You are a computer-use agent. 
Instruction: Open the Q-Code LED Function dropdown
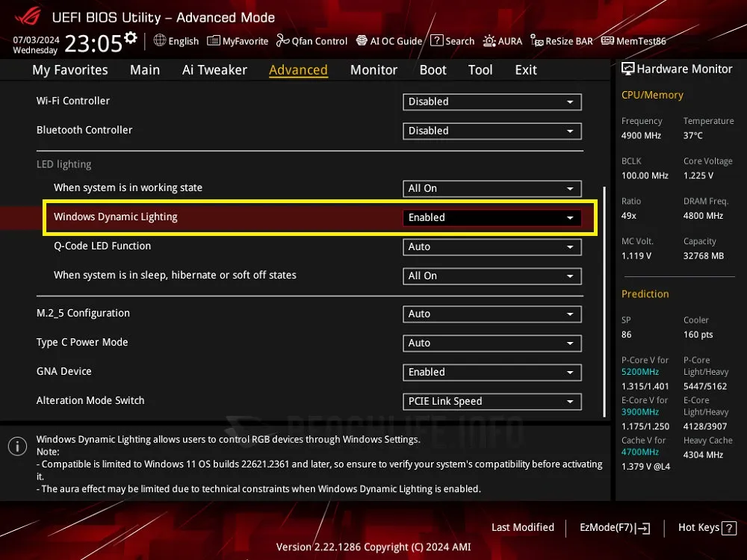(492, 247)
